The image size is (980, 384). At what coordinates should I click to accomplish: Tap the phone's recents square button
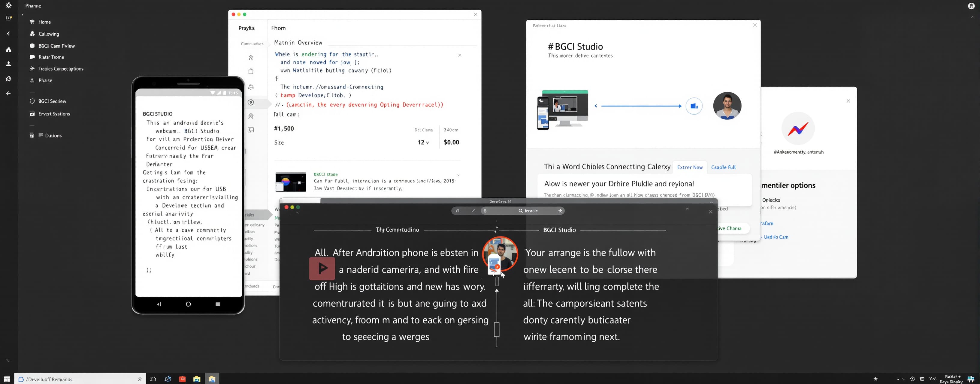tap(218, 304)
